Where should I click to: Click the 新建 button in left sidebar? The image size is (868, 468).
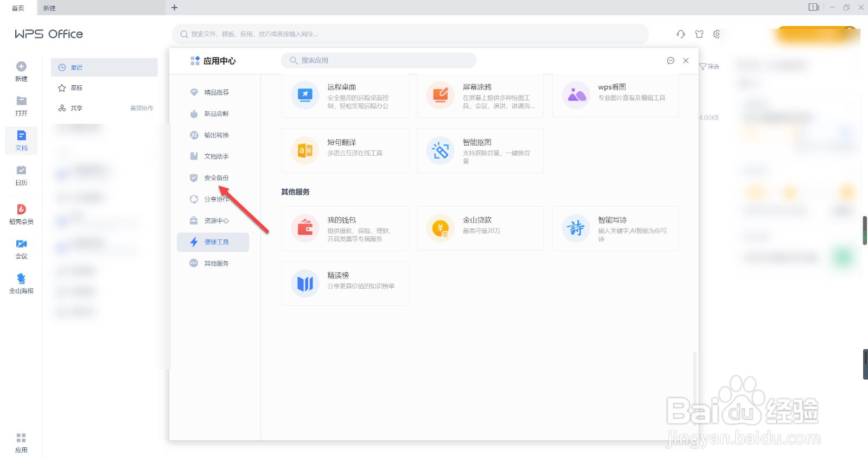21,72
